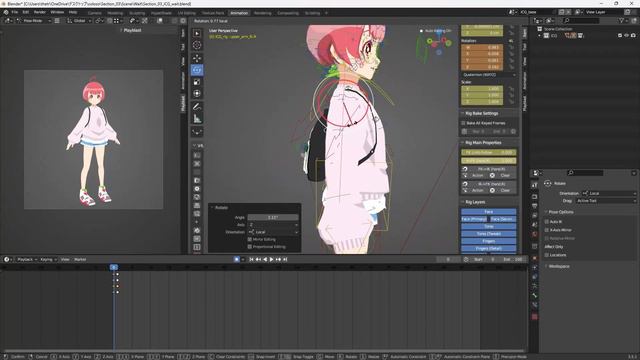Click the current frame marker in timeline
This screenshot has width=640, height=360.
(114, 267)
